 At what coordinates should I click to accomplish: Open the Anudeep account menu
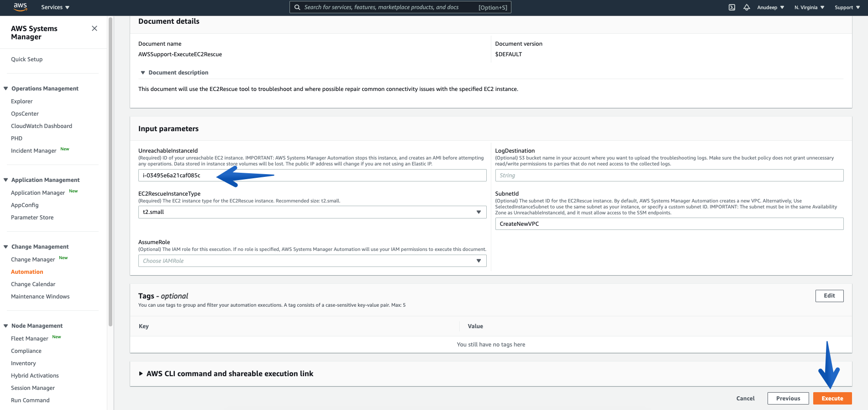coord(771,7)
